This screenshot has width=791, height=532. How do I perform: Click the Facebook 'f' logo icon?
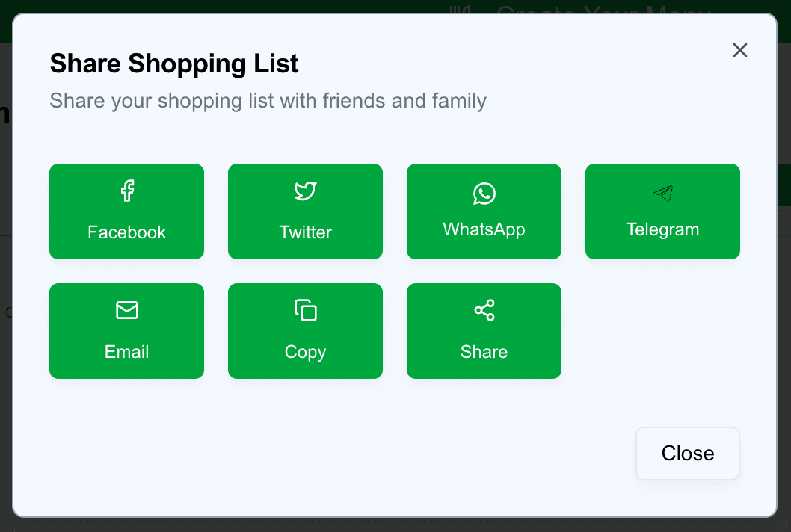pos(127,191)
